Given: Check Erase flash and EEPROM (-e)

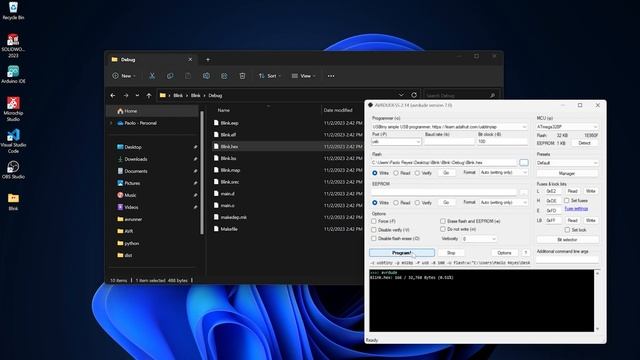Looking at the screenshot, I should click(443, 221).
